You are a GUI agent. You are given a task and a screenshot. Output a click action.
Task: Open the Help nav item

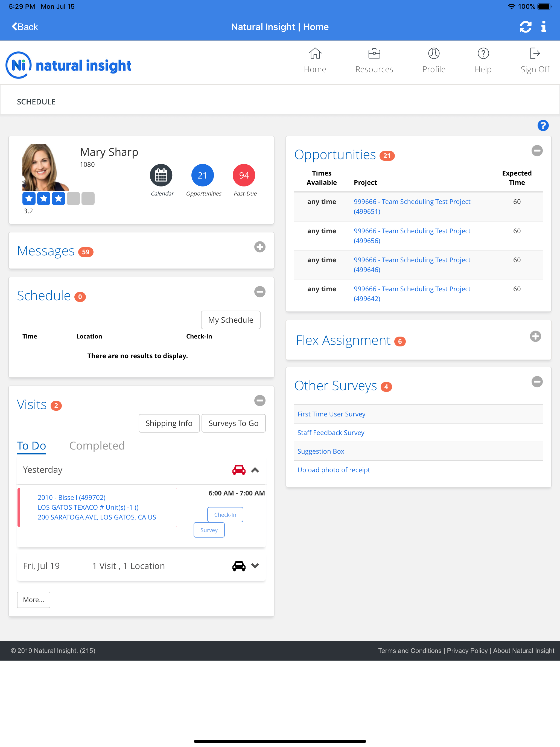click(x=483, y=61)
